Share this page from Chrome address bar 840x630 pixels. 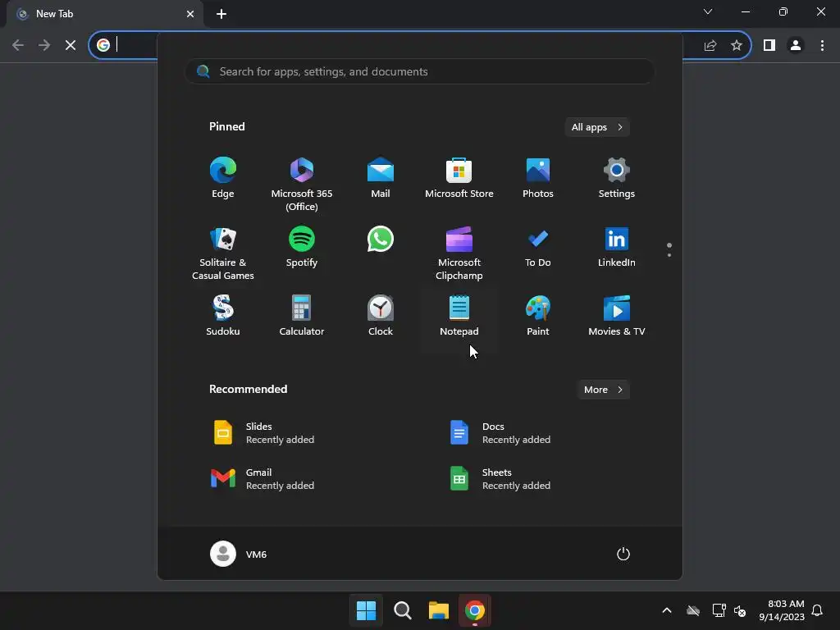[710, 45]
